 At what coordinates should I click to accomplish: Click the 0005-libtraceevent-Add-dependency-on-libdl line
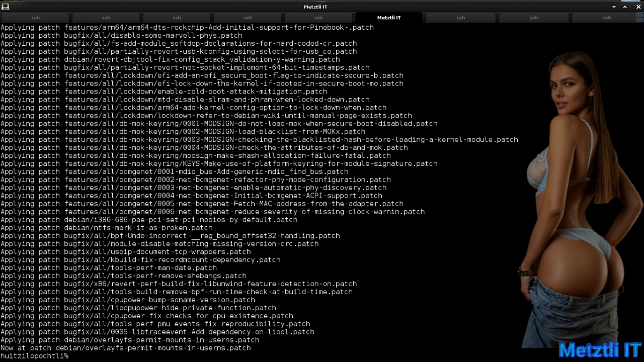157,332
